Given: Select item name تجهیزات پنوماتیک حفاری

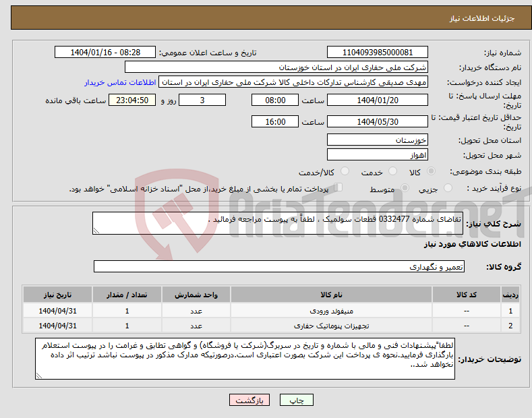Looking at the screenshot, I should pyautogui.click(x=331, y=326).
